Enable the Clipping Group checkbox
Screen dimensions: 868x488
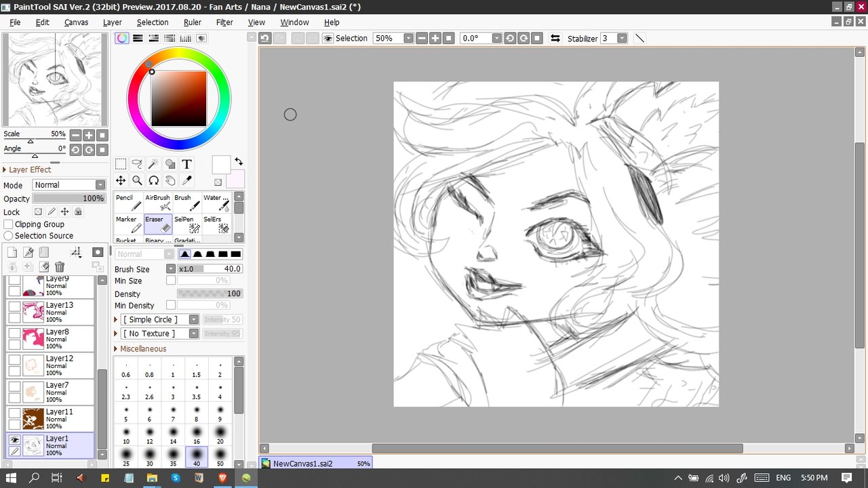pos(9,224)
